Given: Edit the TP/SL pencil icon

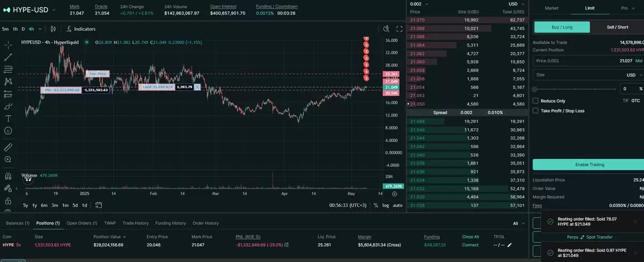Looking at the screenshot, I should pyautogui.click(x=509, y=245).
